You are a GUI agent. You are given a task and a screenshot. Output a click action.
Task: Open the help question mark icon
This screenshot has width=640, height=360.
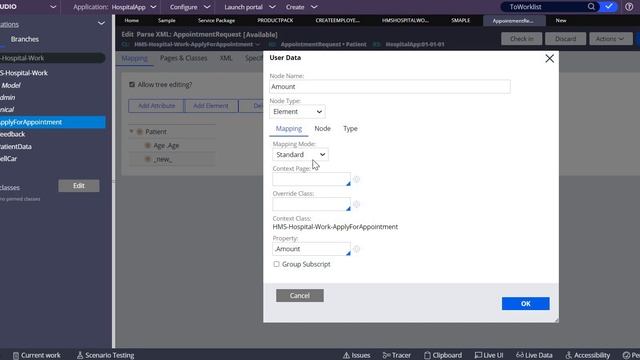point(629,7)
